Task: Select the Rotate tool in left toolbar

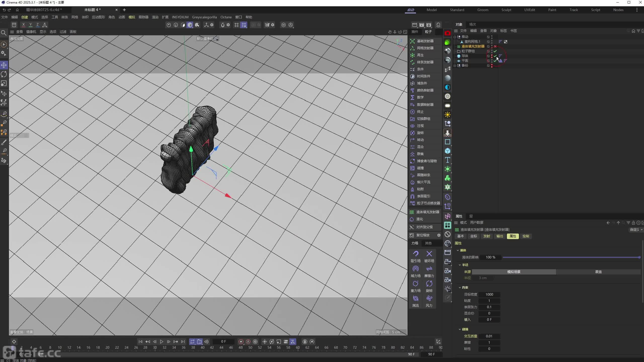Action: pos(4,74)
